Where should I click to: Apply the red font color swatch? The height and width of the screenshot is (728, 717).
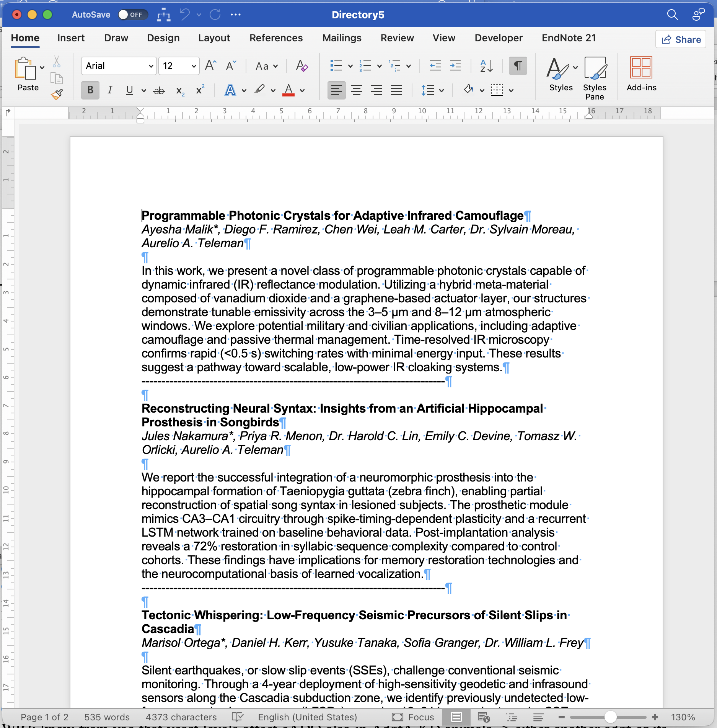pyautogui.click(x=288, y=90)
